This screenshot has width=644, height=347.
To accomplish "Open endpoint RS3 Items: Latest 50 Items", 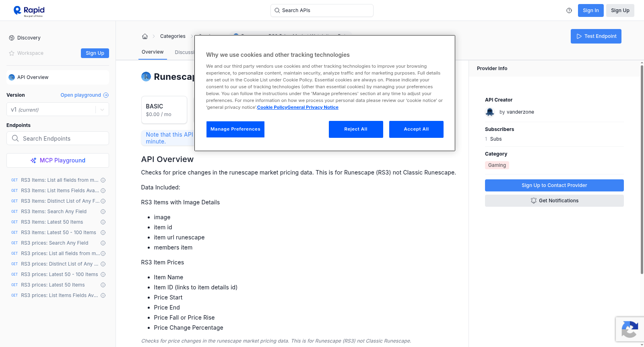I will point(52,222).
